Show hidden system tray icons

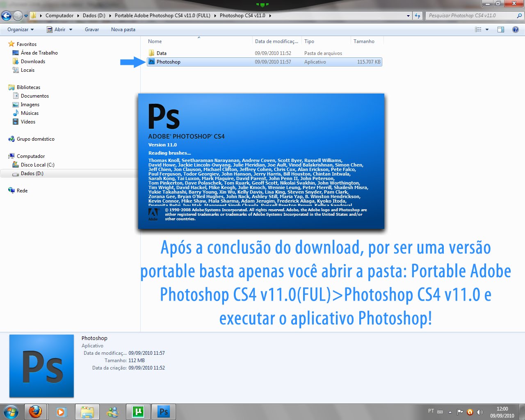[450, 412]
